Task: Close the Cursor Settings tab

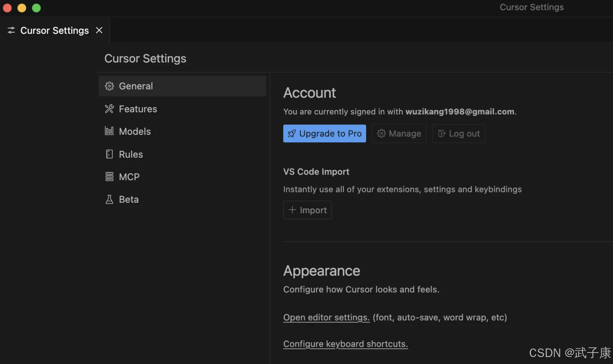Action: coord(99,31)
